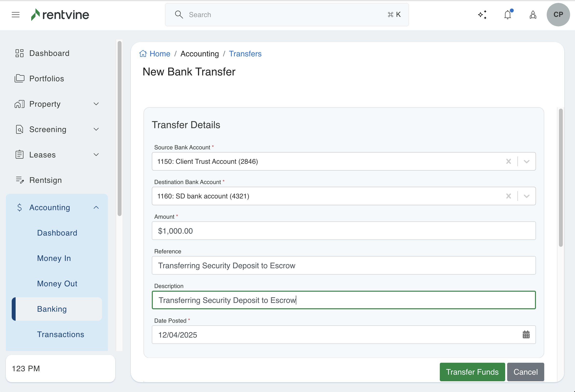The width and height of the screenshot is (575, 392).
Task: Click the hamburger menu icon
Action: (x=16, y=15)
